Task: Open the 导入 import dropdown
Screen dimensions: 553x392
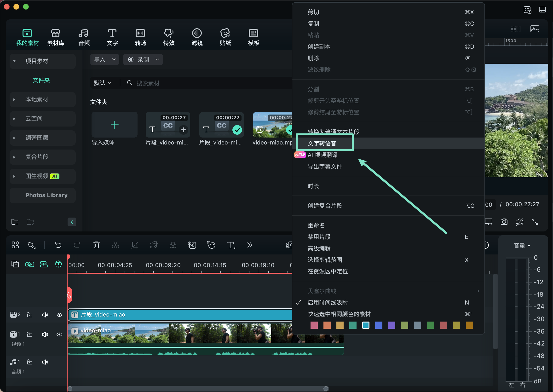Action: [x=104, y=59]
